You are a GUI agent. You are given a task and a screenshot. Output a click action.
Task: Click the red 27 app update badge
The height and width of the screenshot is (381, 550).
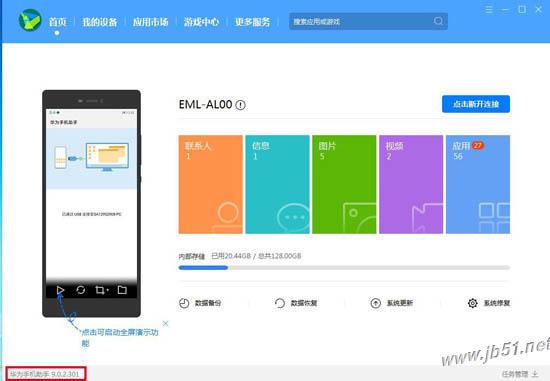coord(478,145)
